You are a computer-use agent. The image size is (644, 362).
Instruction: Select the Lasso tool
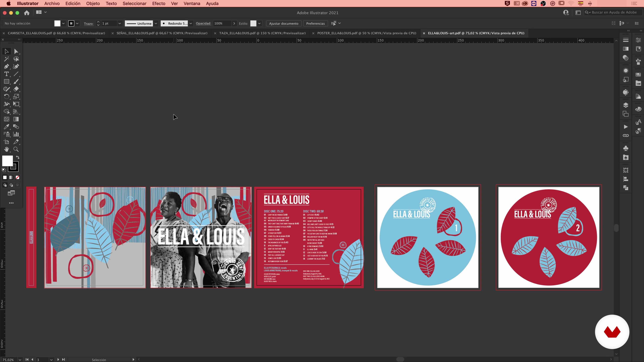coord(16,59)
